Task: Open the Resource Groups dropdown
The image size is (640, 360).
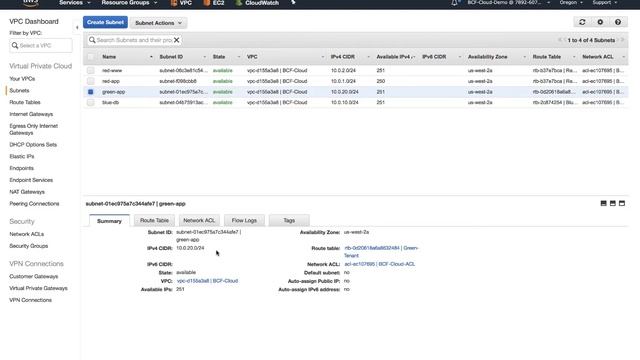Action: click(129, 3)
